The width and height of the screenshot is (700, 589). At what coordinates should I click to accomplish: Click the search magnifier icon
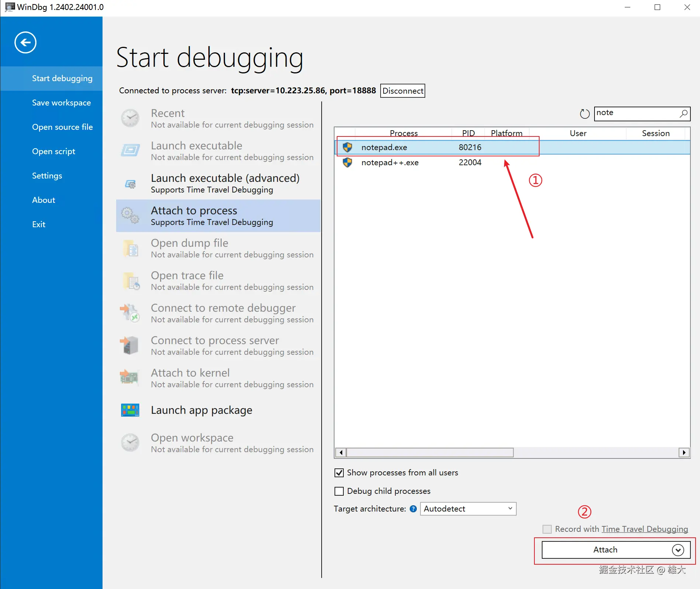683,113
